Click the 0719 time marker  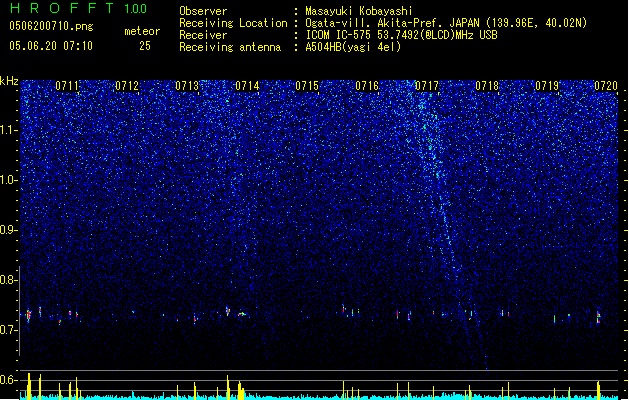pos(547,86)
